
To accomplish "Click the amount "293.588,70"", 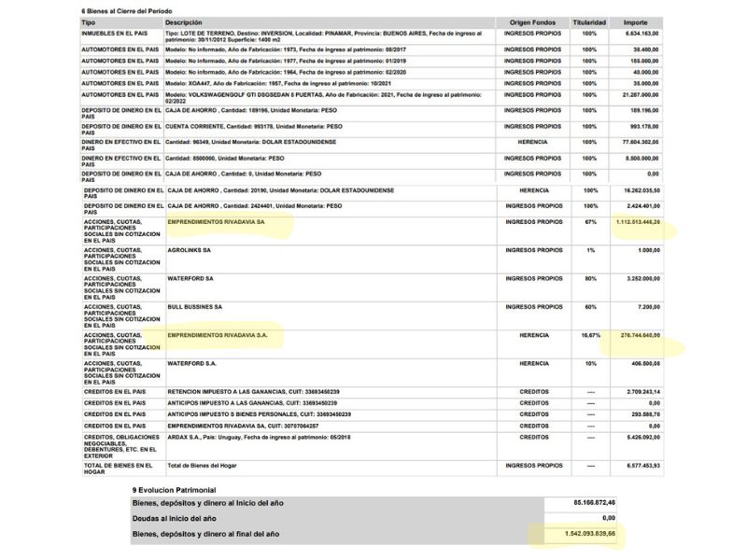I will (646, 414).
